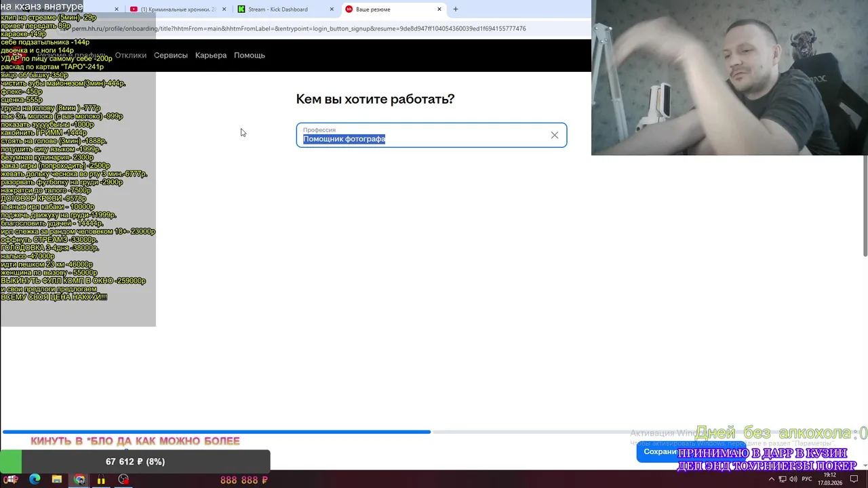Click the page vertical scrollbar
The height and width of the screenshot is (488, 868).
(865, 206)
